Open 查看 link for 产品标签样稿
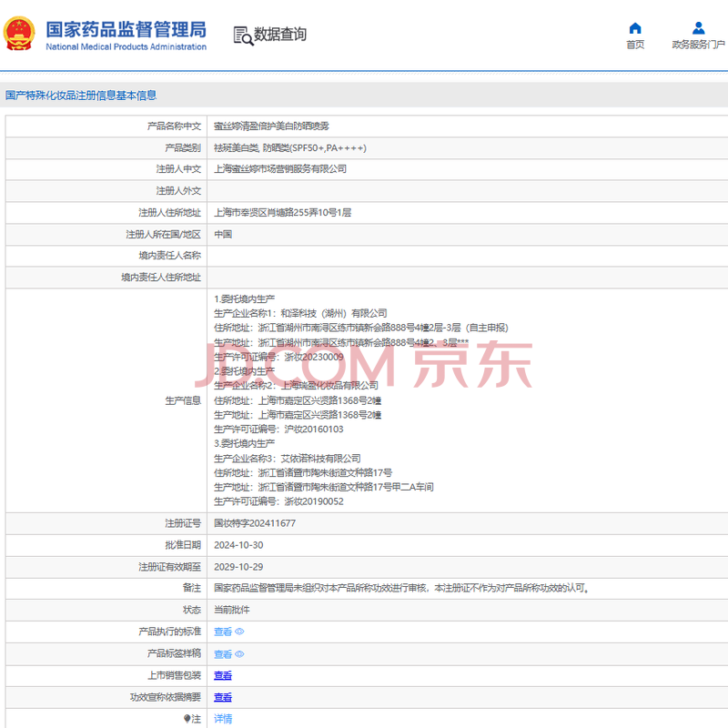Screen dimensions: 728x728 coord(223,654)
